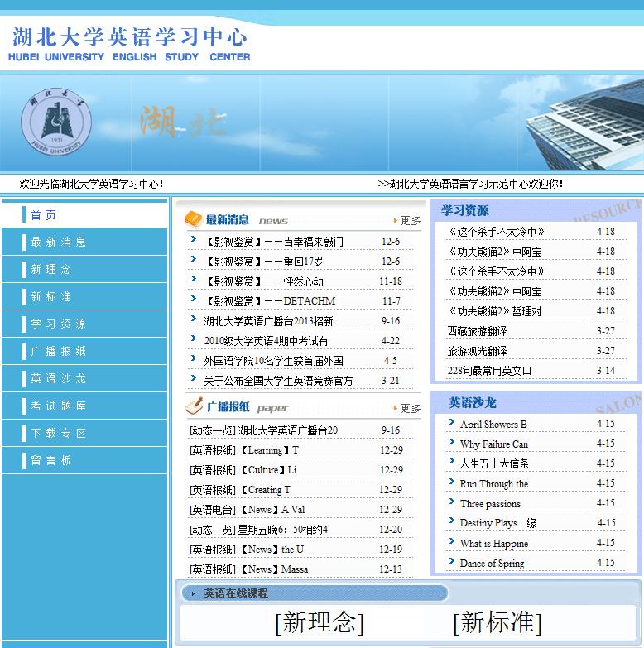
Task: Open [英语报纸]【News】Massa link
Action: [249, 569]
